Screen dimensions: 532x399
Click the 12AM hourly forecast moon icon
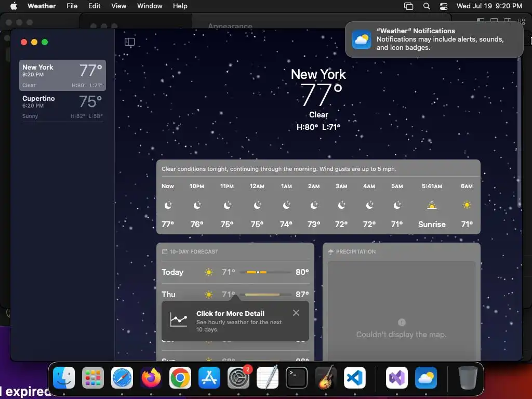pos(257,205)
